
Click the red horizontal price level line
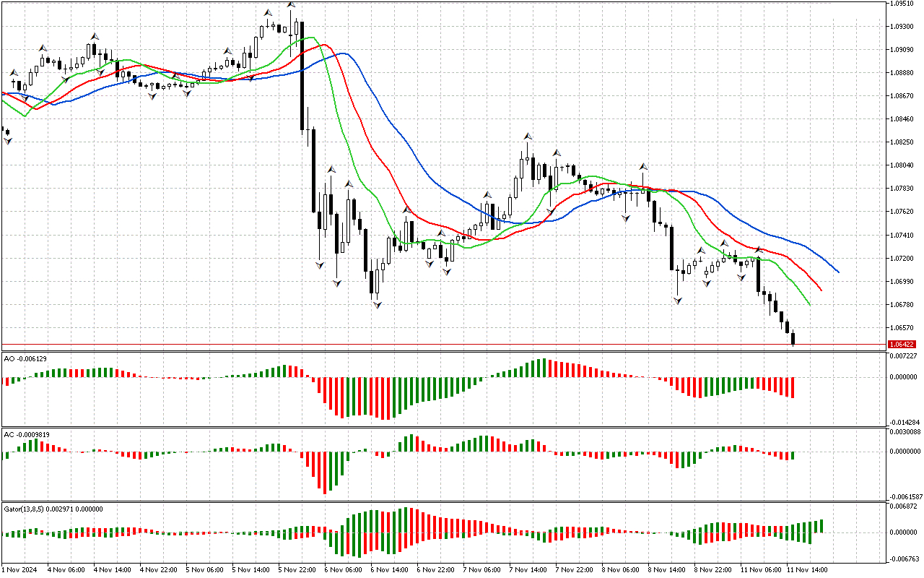(x=443, y=345)
